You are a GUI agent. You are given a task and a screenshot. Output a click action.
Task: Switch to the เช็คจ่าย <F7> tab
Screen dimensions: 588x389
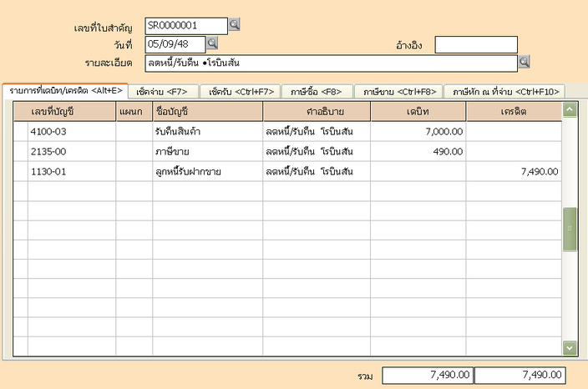[x=161, y=91]
